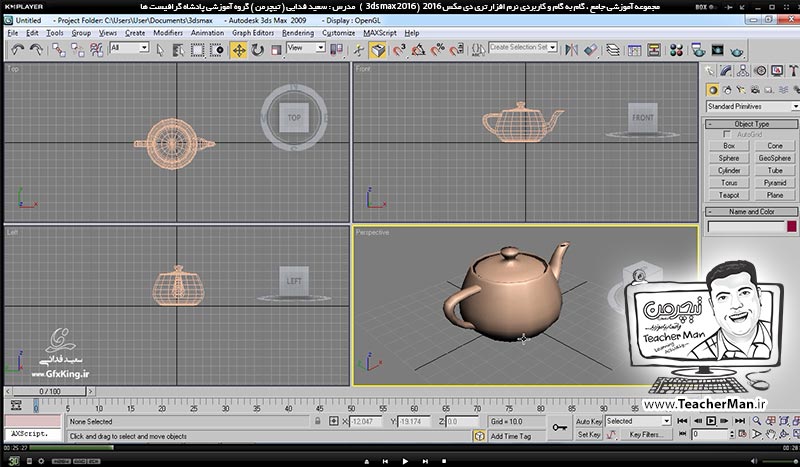Open the File menu

tap(13, 33)
